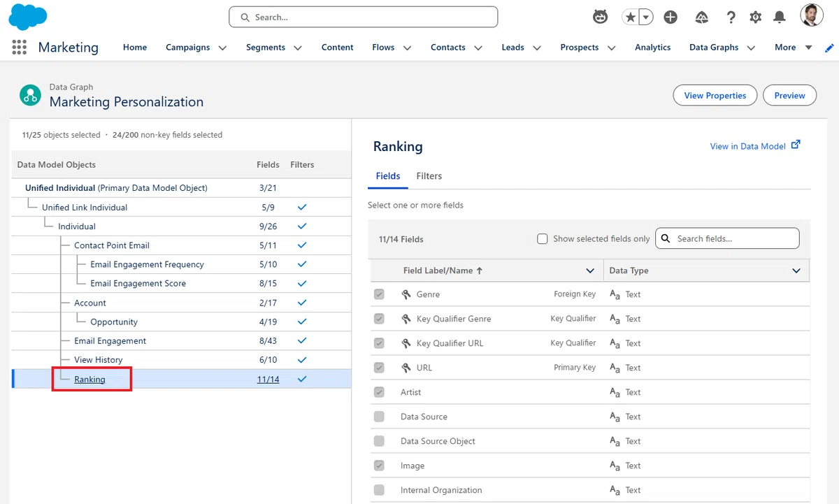Click the filter checkmark for Unified Link Individual
Screen dimensions: 839x504
[302, 208]
